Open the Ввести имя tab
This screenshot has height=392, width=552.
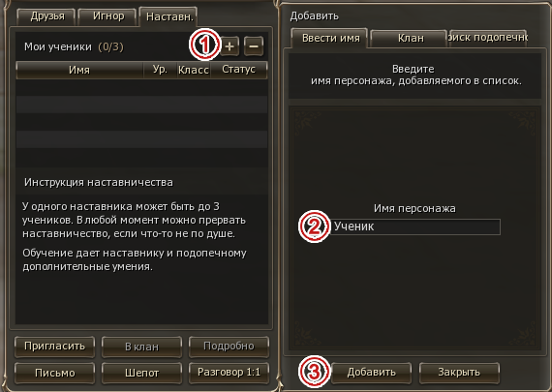(x=330, y=38)
